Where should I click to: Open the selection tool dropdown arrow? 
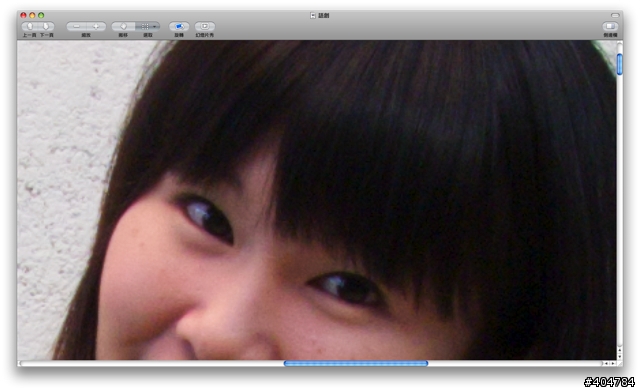tap(155, 26)
